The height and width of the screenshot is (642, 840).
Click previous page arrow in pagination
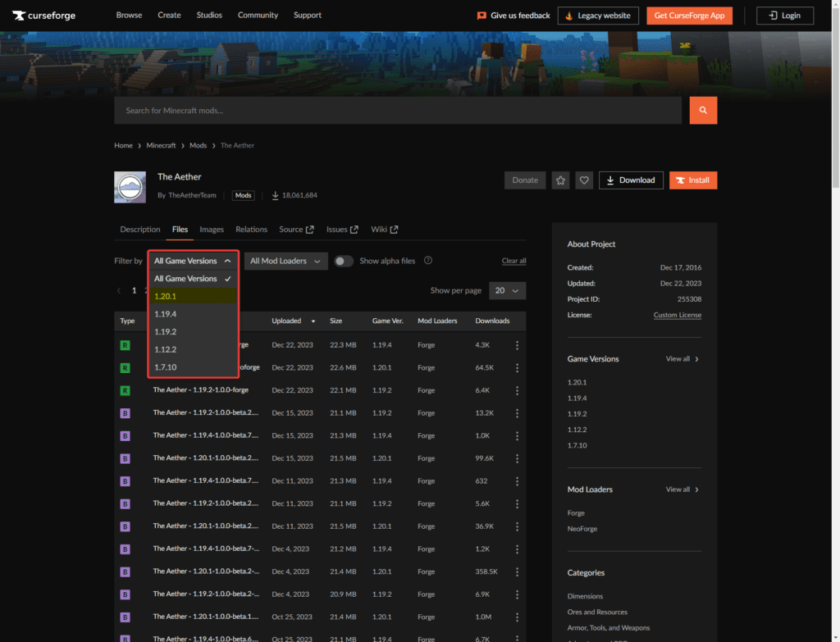(119, 291)
